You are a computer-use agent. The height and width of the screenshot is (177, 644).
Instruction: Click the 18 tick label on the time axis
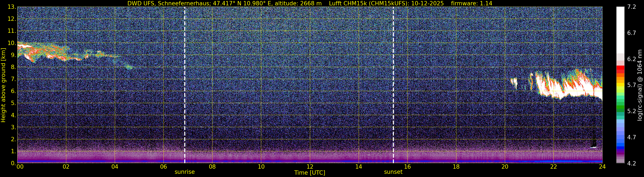click(456, 167)
